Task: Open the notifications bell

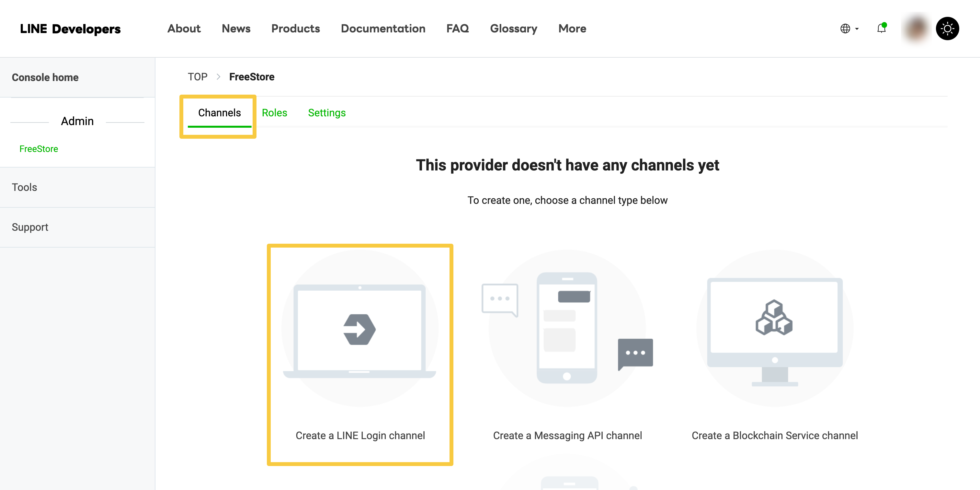Action: 881,29
